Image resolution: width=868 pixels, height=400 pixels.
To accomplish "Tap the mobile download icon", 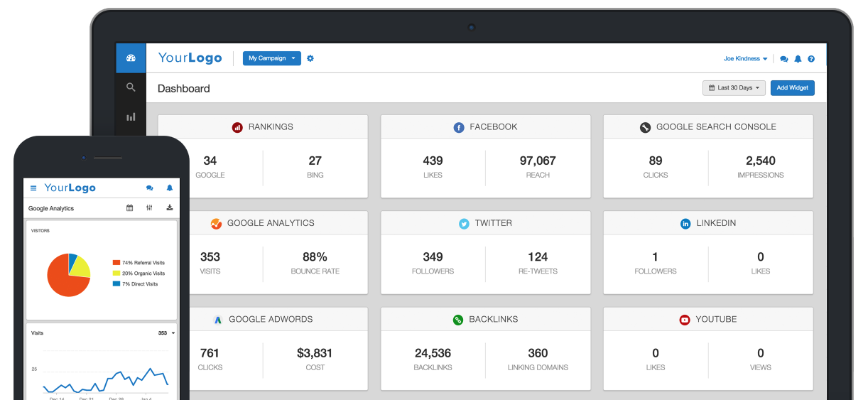I will pyautogui.click(x=170, y=208).
